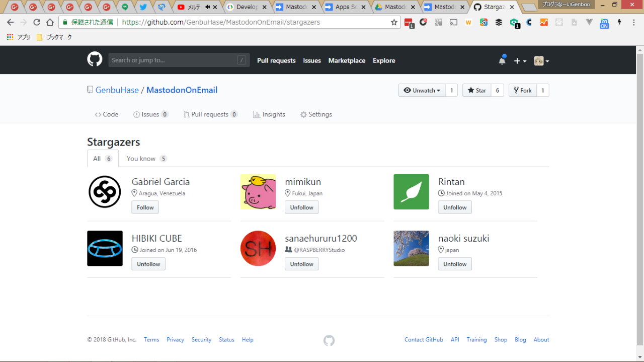The height and width of the screenshot is (362, 644).
Task: Follow Gabriel Garcia
Action: (145, 207)
